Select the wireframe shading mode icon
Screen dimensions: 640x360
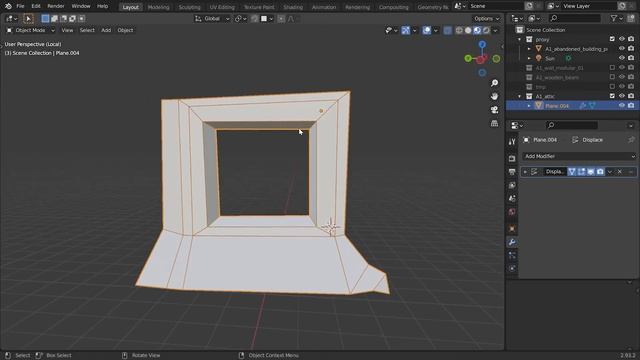click(459, 30)
